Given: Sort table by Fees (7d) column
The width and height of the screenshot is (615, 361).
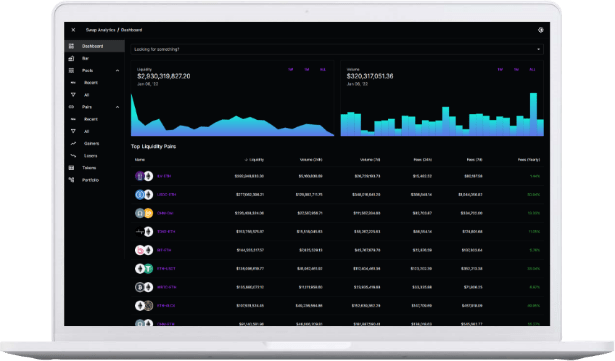Looking at the screenshot, I should (x=475, y=160).
